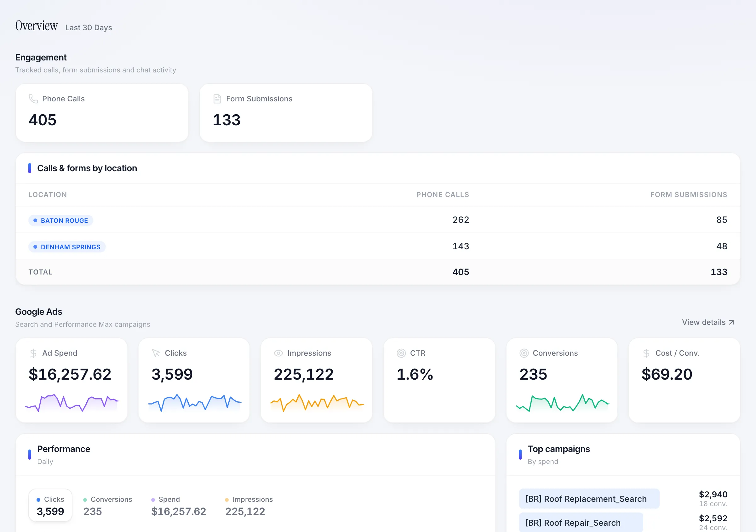
Task: Click the Impressions orange sparkline chart
Action: click(x=318, y=403)
